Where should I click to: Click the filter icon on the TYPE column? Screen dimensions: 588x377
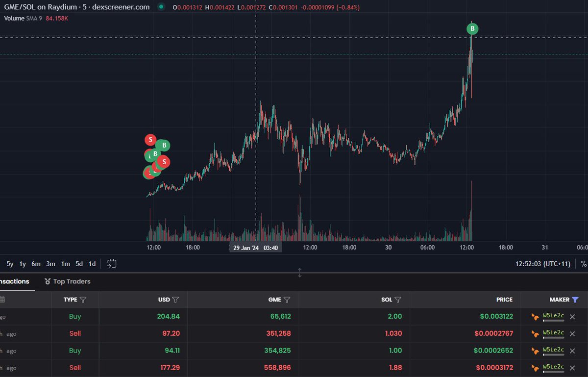pos(84,300)
